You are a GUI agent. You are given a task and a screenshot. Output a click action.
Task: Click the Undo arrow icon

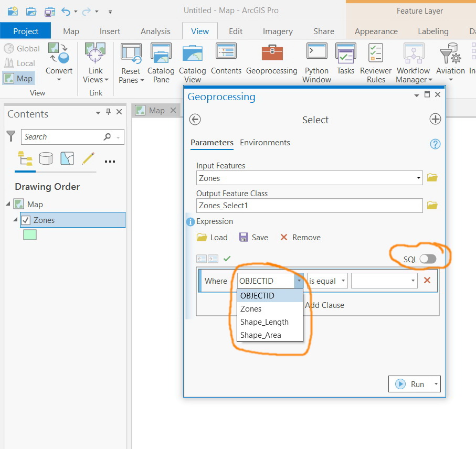tap(66, 12)
